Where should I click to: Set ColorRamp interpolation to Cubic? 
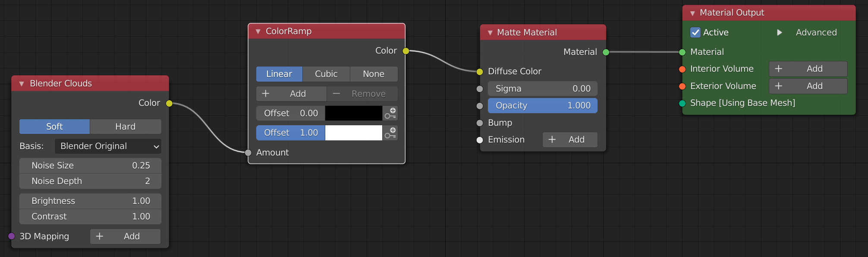pos(326,74)
